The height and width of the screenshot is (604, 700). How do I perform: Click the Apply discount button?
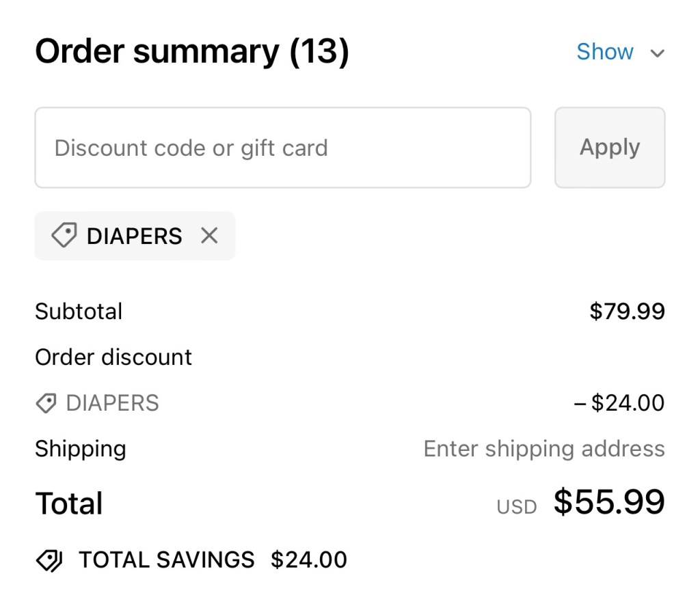[x=609, y=147]
